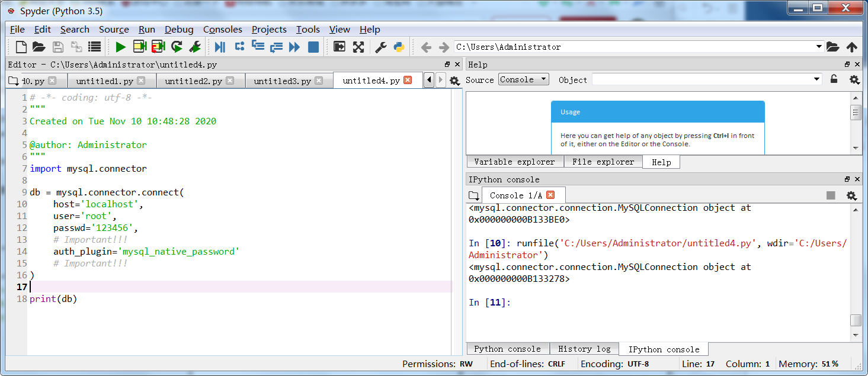
Task: Open run configuration wrench-play icon
Action: pos(195,47)
